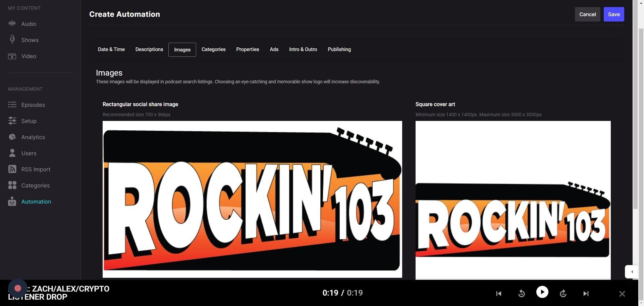Save the automation
The height and width of the screenshot is (306, 644).
(614, 14)
